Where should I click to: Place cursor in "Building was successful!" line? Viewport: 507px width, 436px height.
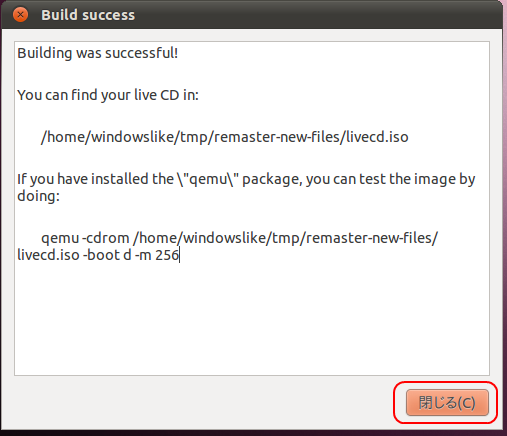98,53
